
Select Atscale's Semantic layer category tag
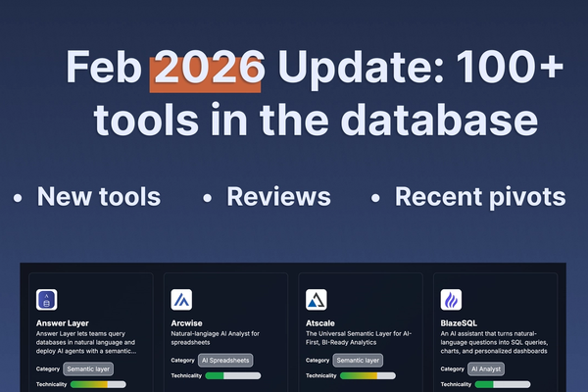pyautogui.click(x=358, y=360)
